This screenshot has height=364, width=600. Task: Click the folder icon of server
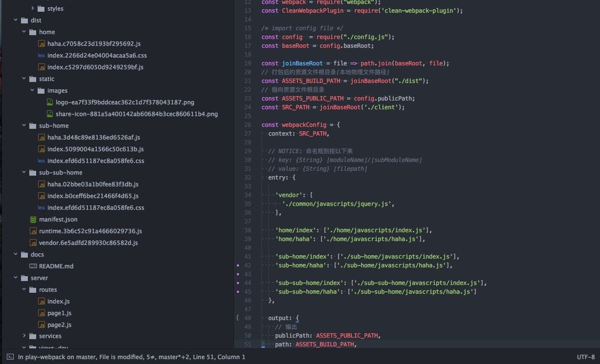[x=24, y=278]
